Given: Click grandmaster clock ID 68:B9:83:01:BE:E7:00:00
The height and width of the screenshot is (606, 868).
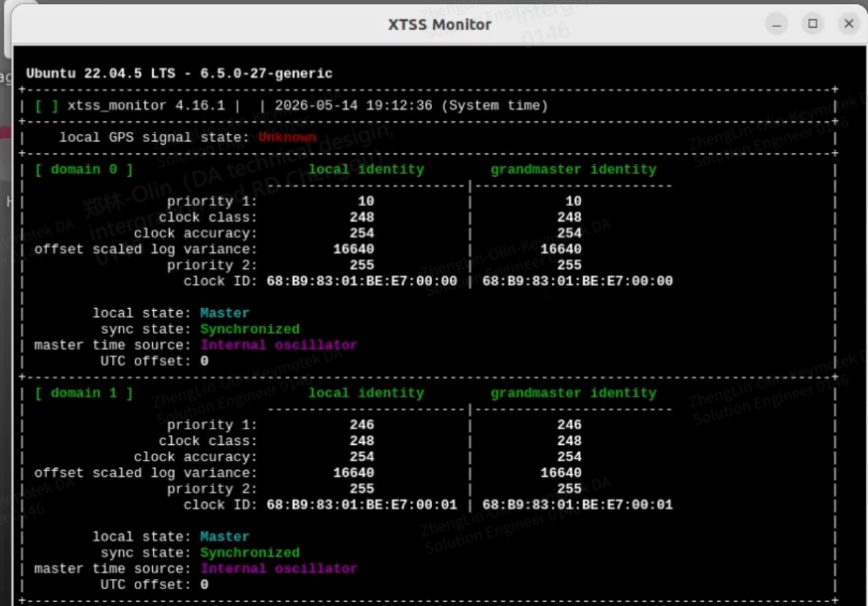Looking at the screenshot, I should [577, 281].
